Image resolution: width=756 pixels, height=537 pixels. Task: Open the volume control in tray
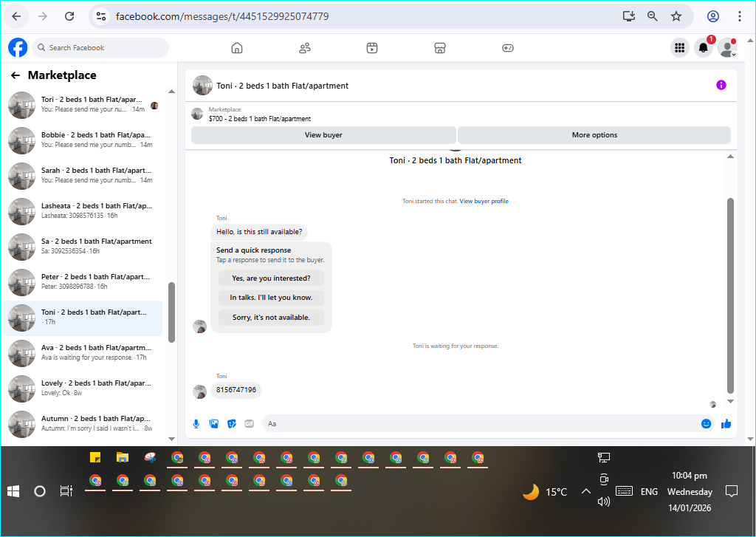coord(604,502)
